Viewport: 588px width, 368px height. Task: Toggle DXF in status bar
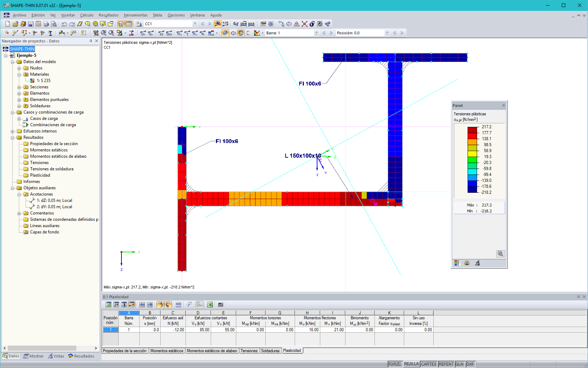[x=470, y=364]
